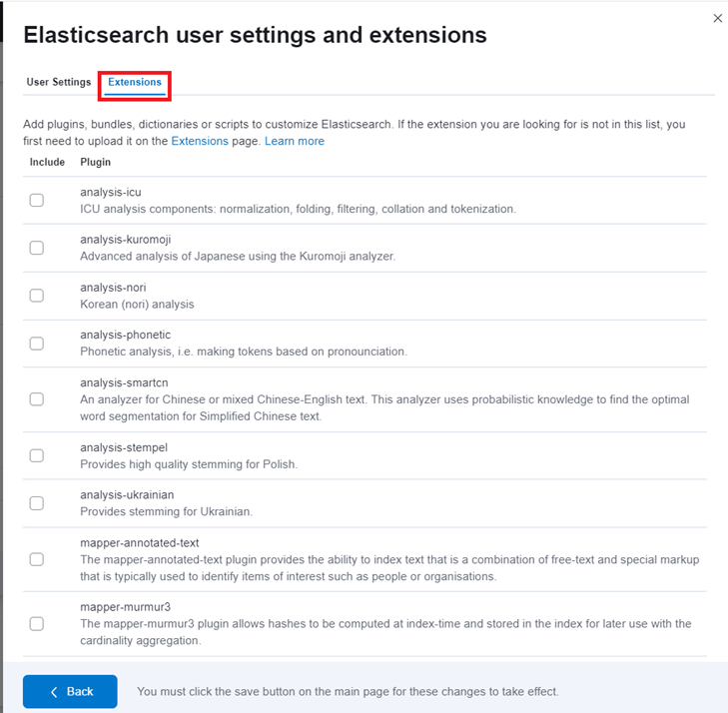
Task: Include the mapper-murmur3 plugin
Action: 37,623
